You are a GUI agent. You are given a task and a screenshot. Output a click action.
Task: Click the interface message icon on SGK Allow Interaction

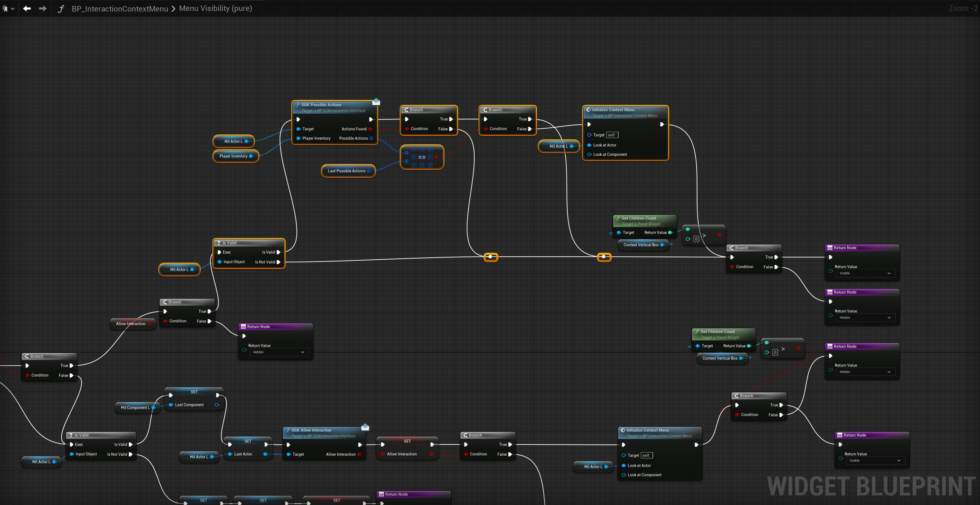click(365, 427)
